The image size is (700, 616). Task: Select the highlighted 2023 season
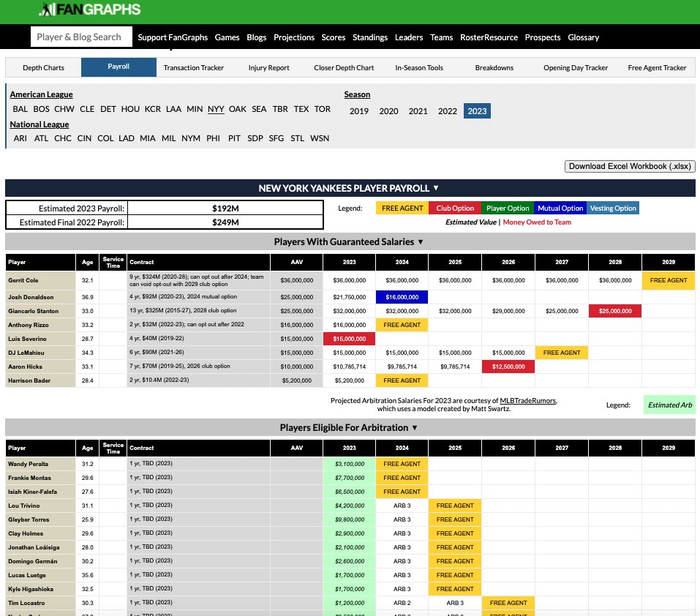coord(477,111)
